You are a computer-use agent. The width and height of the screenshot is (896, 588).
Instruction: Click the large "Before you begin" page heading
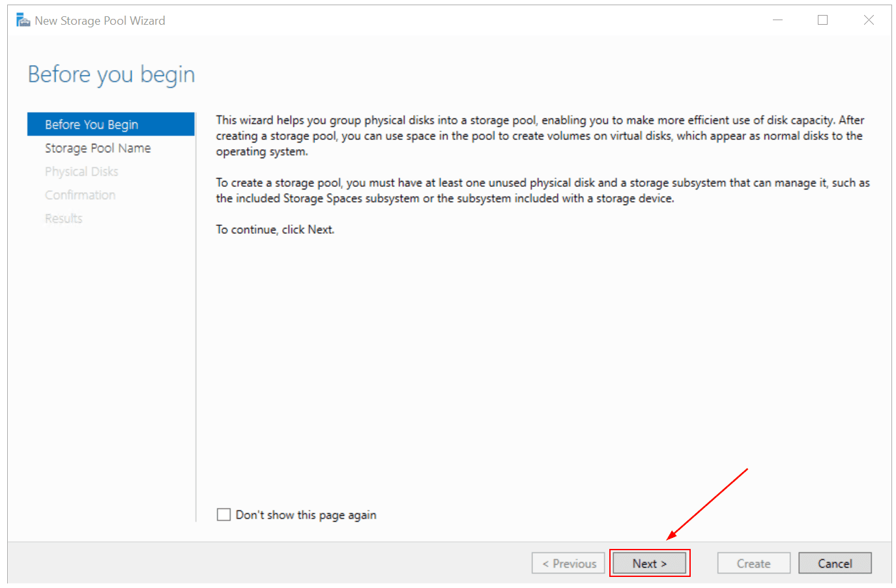pyautogui.click(x=111, y=75)
